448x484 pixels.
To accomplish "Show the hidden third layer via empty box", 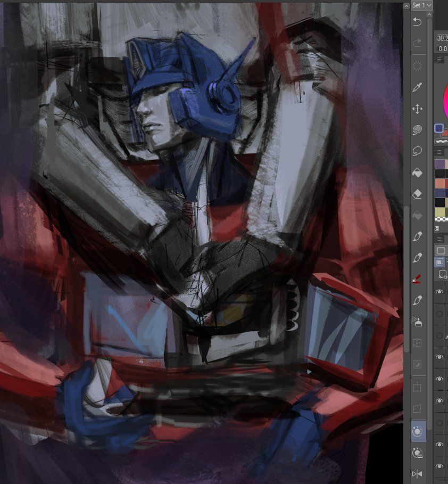I will [x=439, y=335].
